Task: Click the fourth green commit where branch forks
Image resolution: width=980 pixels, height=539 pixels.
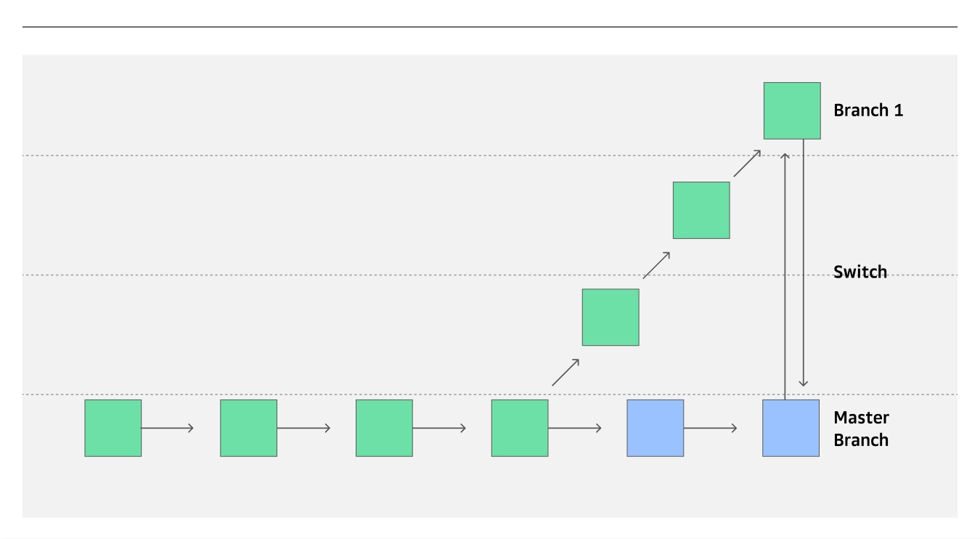Action: (x=520, y=428)
